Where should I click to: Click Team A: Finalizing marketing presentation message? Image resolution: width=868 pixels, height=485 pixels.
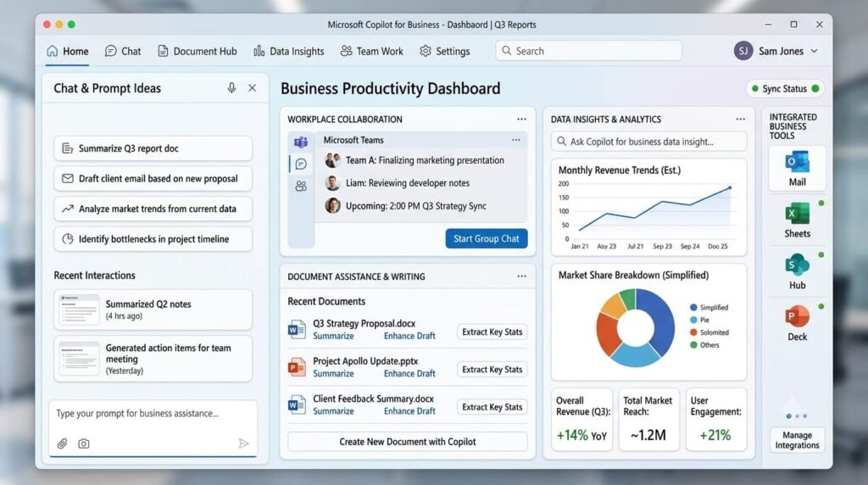425,160
